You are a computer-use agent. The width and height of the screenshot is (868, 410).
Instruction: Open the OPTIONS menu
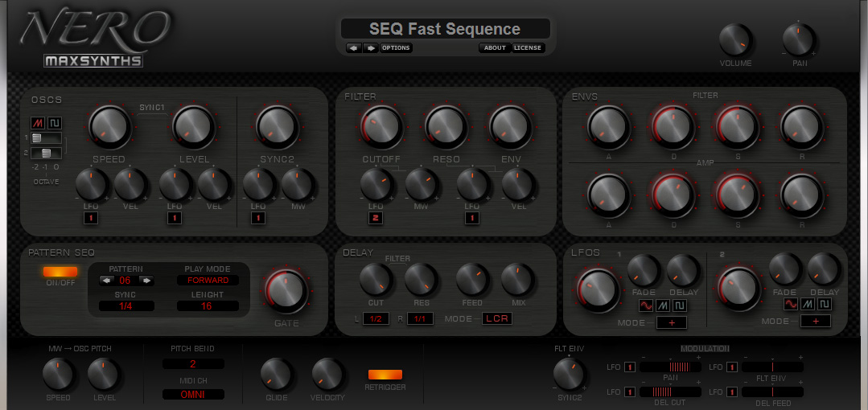396,48
